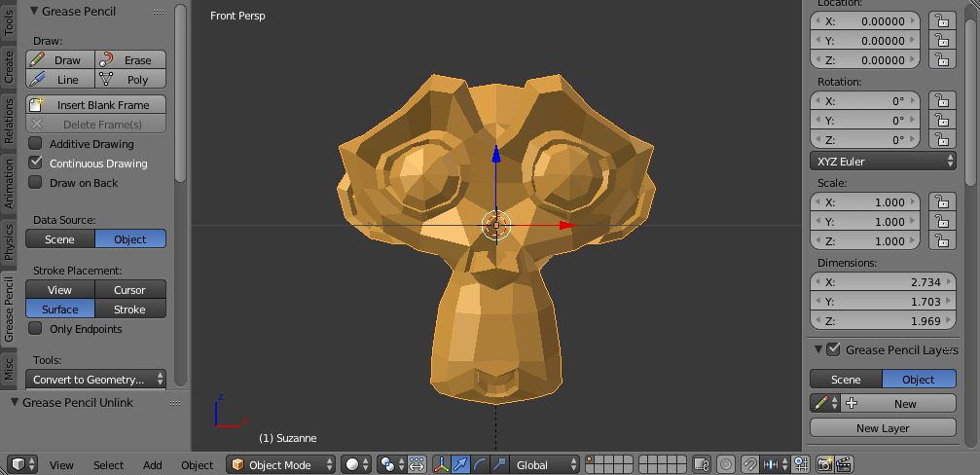Open snap element increment selector
Screen dimensions: 980x475
pos(775,464)
